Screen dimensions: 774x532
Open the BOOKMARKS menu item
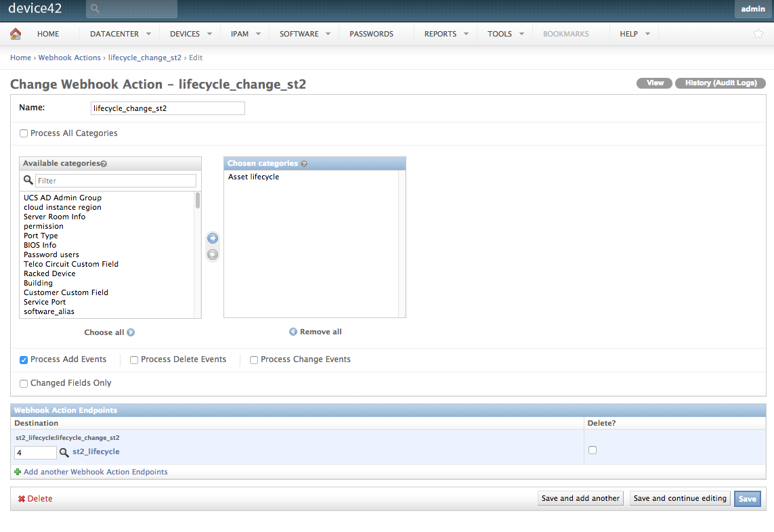pyautogui.click(x=565, y=34)
